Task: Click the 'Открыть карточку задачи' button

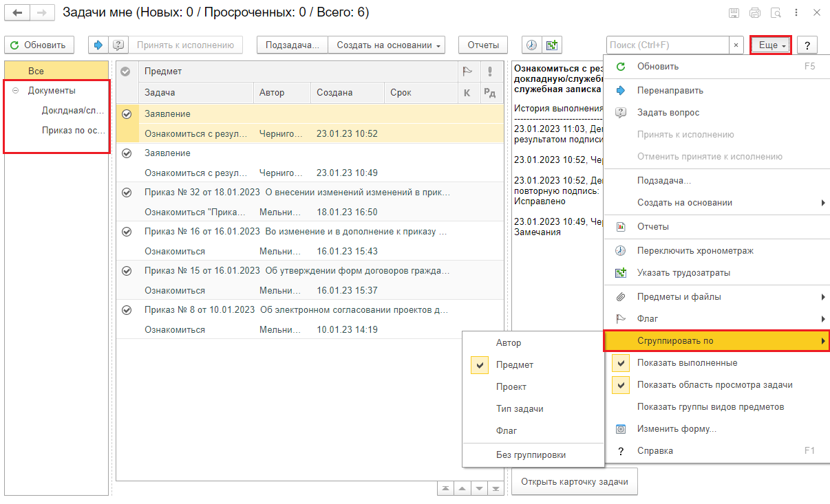Action: click(x=574, y=481)
